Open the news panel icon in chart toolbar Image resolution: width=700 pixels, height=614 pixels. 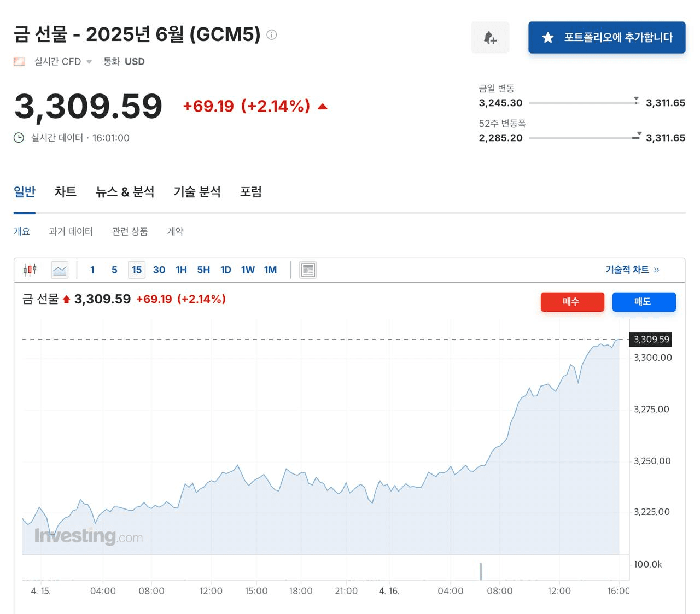pos(308,270)
